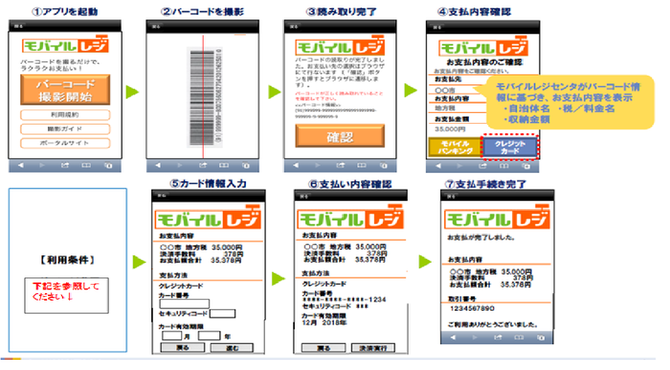Click transaction number 1234567890 in step 7
Screen dimensions: 670x370
472,308
